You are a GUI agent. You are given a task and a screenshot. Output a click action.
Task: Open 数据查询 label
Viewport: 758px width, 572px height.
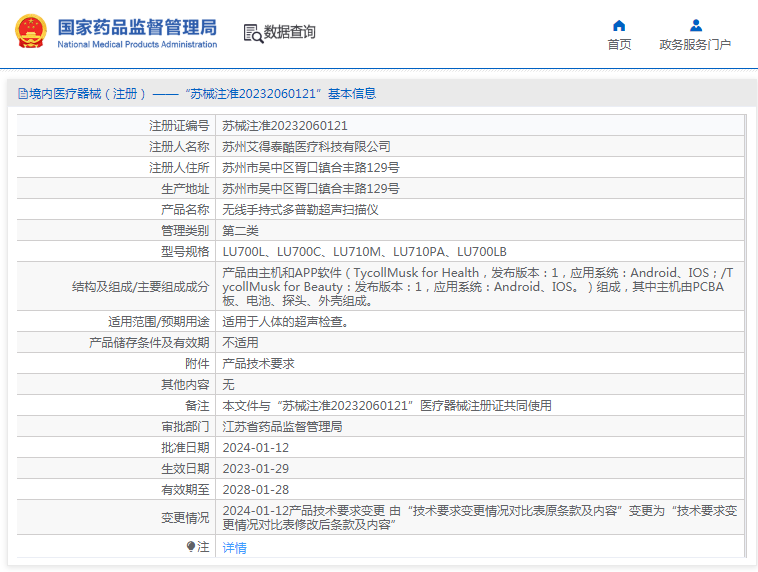(290, 32)
